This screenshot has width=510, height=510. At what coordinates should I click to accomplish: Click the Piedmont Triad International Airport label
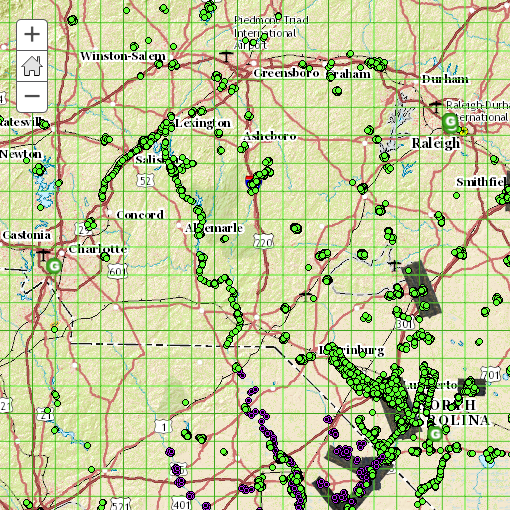271,33
